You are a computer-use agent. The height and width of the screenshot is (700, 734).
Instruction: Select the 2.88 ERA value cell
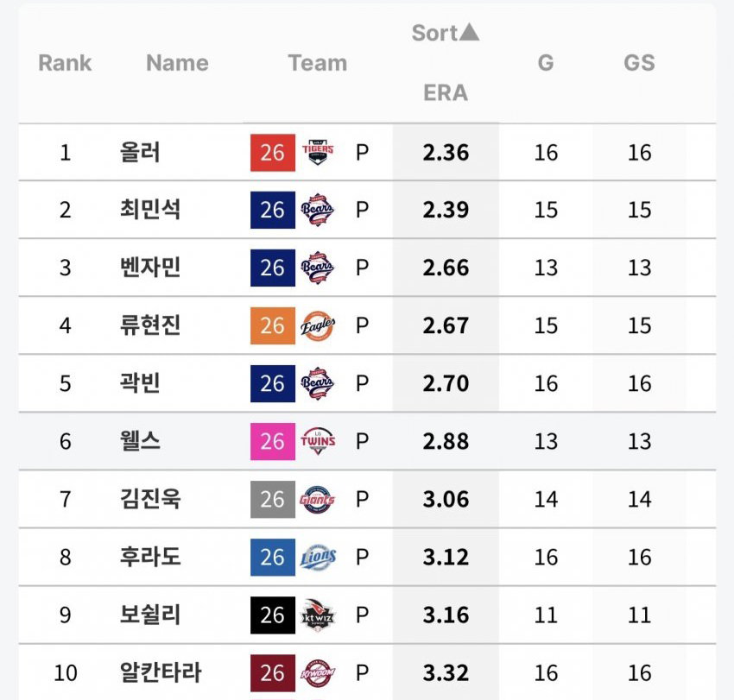(446, 441)
